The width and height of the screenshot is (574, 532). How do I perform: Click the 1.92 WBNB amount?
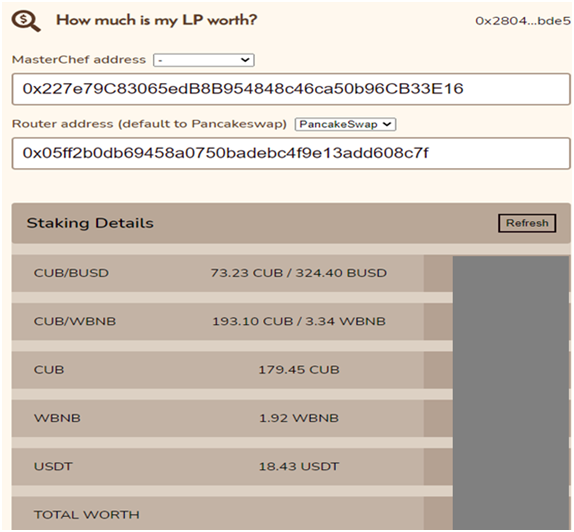click(299, 418)
